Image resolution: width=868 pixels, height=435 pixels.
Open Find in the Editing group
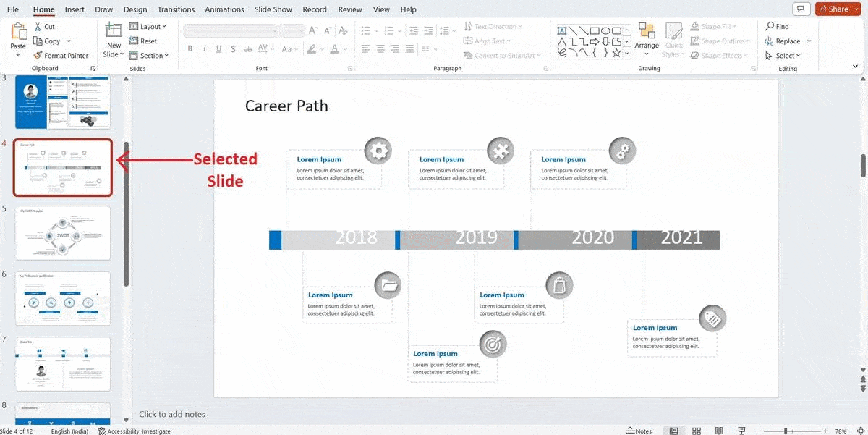point(778,26)
